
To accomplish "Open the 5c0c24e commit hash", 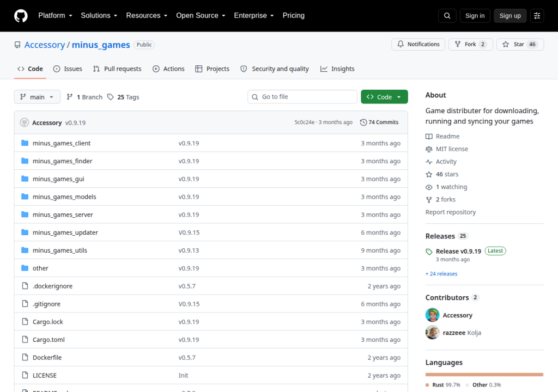I will [x=304, y=122].
